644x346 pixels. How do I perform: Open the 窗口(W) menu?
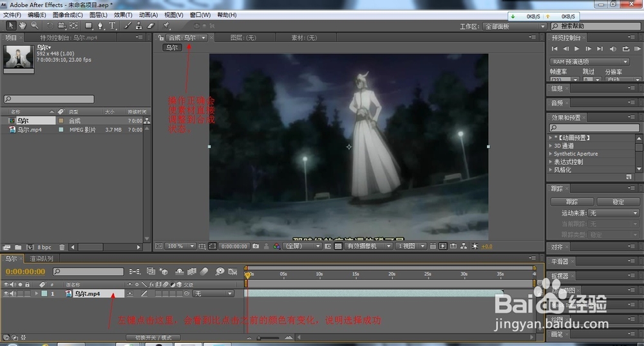[200, 15]
